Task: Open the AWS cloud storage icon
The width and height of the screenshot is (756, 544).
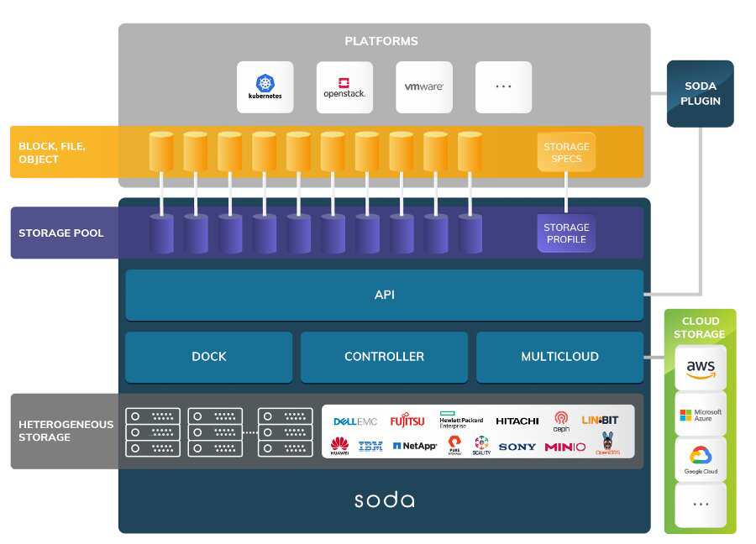Action: 701,369
